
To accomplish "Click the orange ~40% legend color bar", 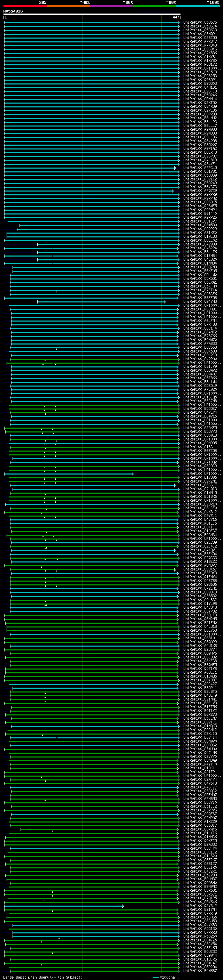I will (68, 6).
